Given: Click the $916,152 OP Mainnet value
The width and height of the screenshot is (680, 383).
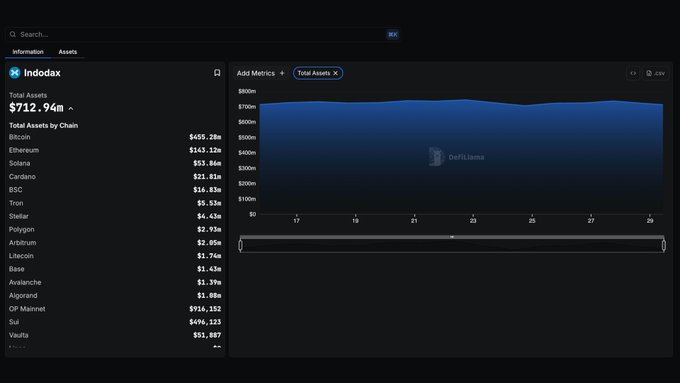Looking at the screenshot, I should [205, 309].
